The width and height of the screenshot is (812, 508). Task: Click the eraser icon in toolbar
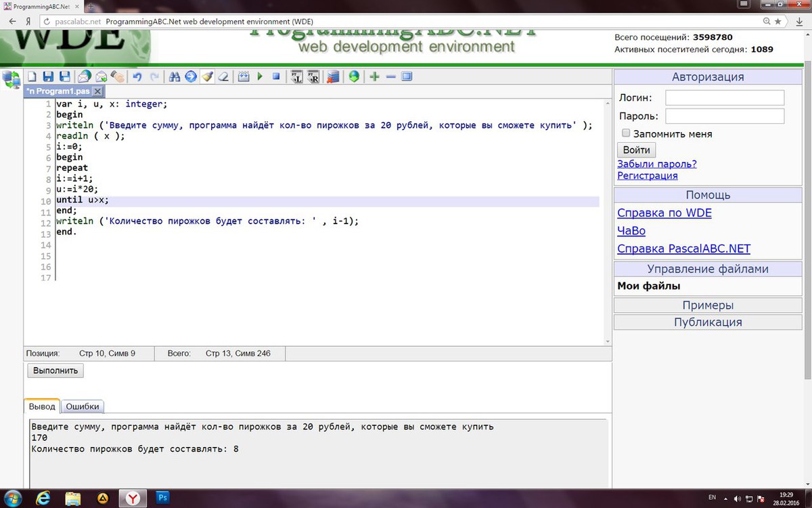[x=223, y=77]
